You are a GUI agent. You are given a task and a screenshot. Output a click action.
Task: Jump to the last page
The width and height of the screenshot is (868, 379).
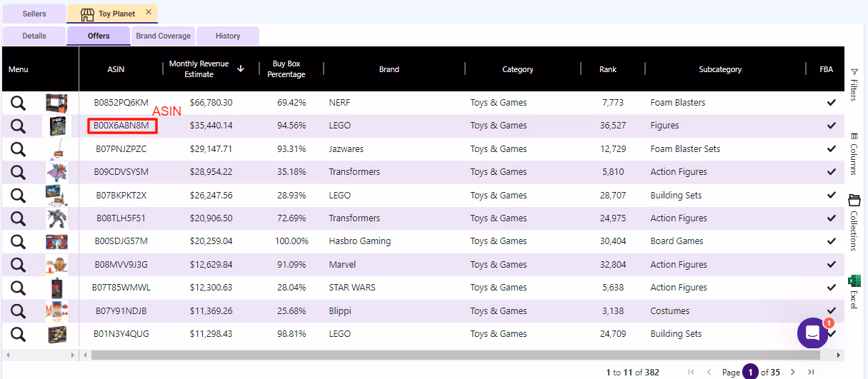(810, 372)
